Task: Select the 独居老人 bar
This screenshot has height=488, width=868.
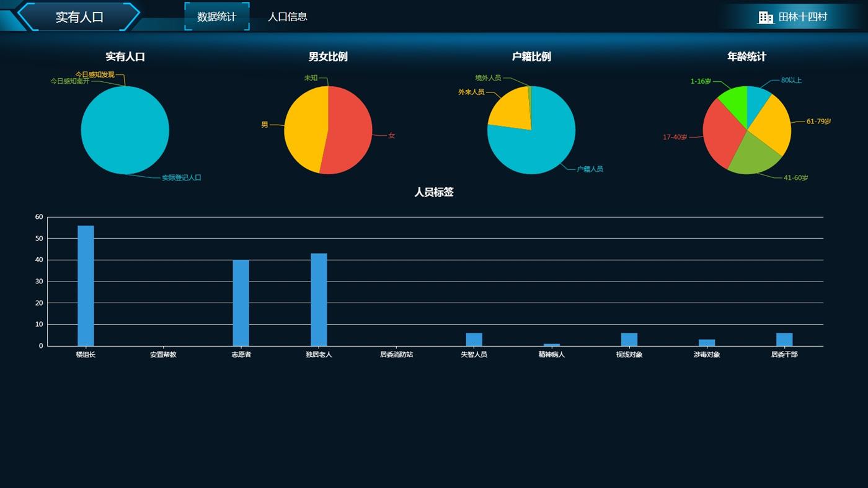Action: (319, 299)
